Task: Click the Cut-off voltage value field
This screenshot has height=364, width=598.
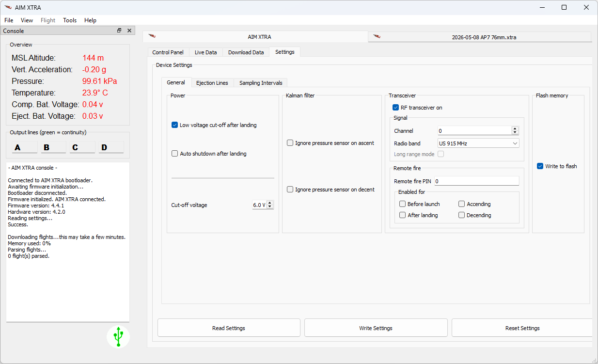Action: pyautogui.click(x=259, y=205)
